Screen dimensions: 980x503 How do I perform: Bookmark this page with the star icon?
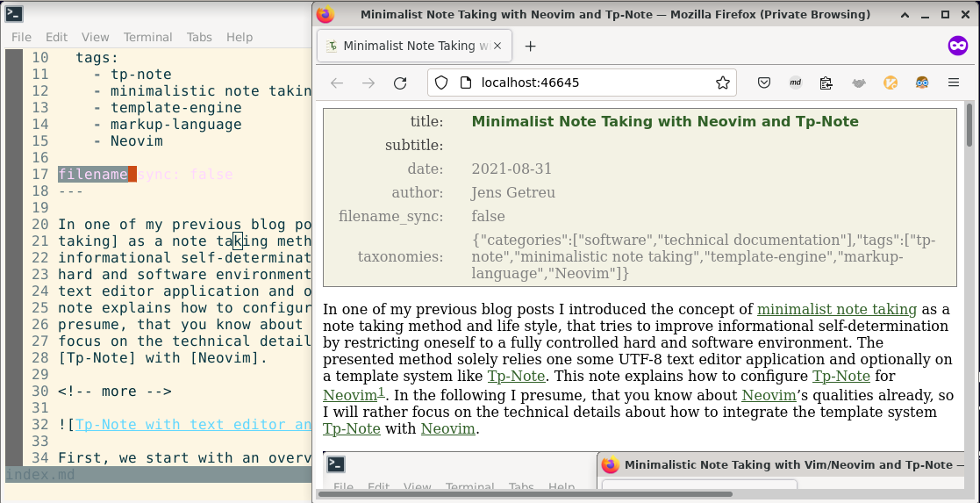tap(722, 83)
